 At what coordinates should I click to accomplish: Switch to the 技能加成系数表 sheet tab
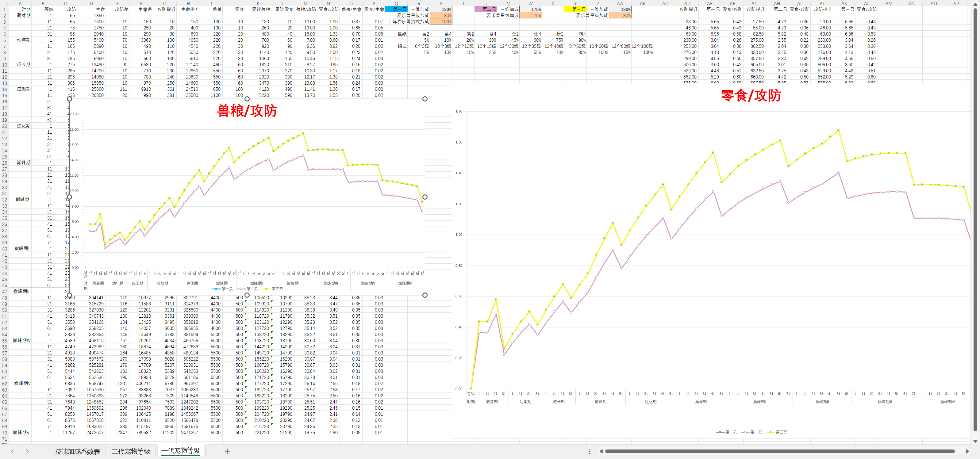[x=77, y=451]
